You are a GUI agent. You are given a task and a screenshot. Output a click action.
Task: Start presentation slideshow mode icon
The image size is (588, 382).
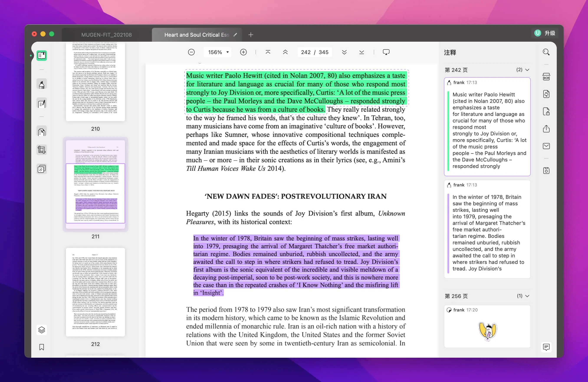tap(386, 52)
